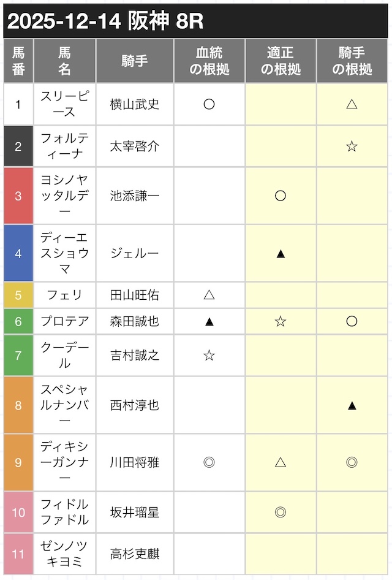This screenshot has height=580, width=392.
Task: Click the 血統の根拠 column header
Action: [x=209, y=61]
